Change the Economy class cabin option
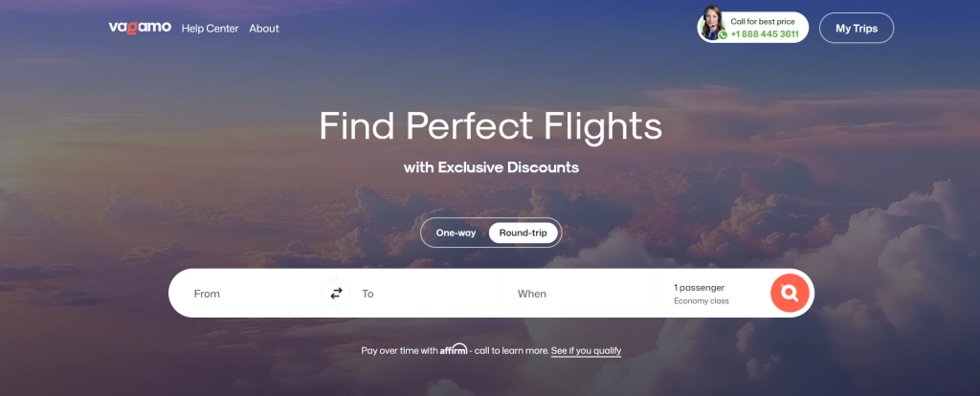The height and width of the screenshot is (396, 980). click(702, 301)
